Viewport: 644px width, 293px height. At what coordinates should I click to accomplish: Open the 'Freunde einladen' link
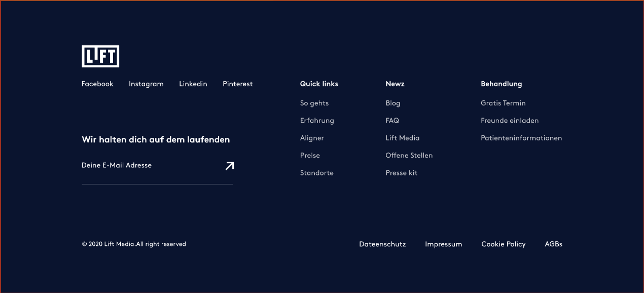pyautogui.click(x=510, y=121)
